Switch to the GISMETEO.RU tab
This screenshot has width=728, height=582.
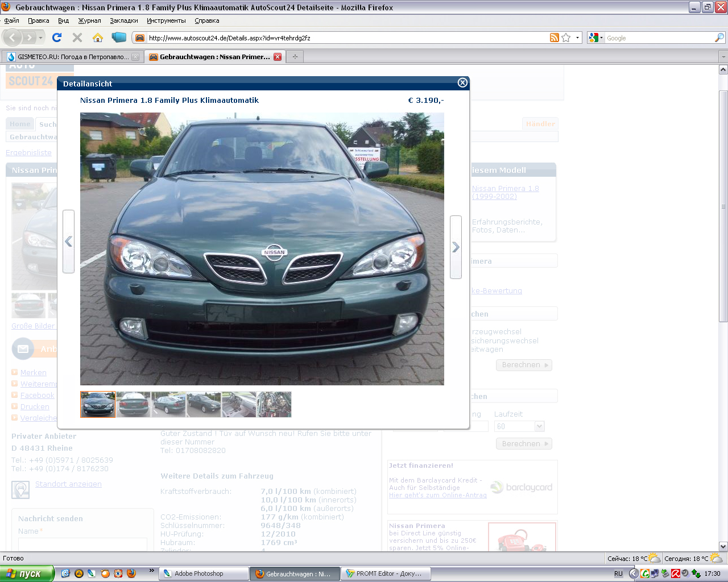pos(72,57)
